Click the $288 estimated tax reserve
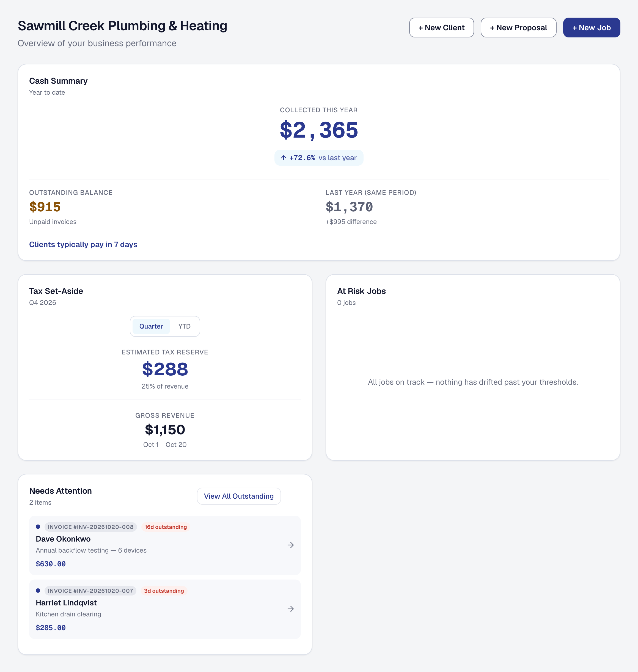Screen dimensions: 638x672 pos(165,369)
